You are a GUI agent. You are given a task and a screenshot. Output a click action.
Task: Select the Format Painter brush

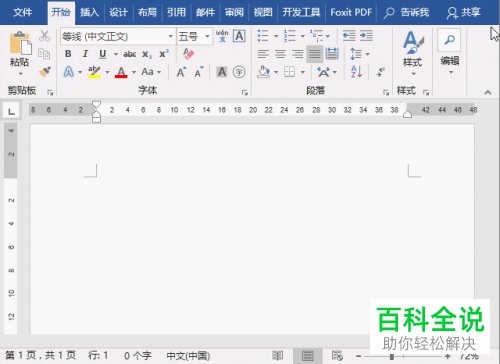tap(44, 71)
